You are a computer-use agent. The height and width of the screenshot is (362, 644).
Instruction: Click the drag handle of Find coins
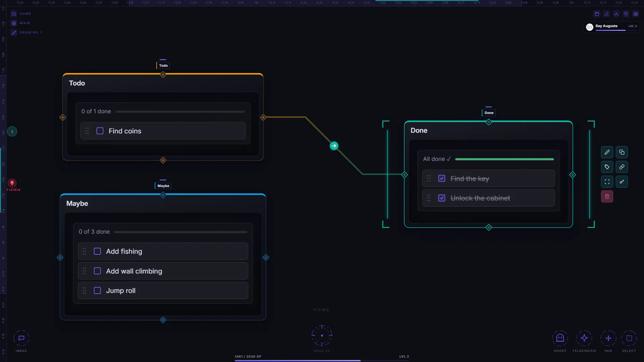87,131
